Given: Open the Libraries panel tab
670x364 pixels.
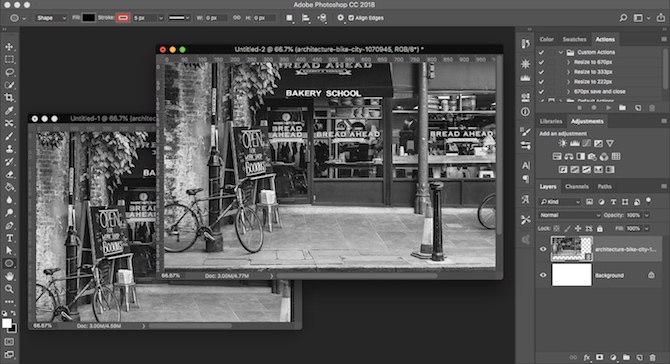Looking at the screenshot, I should [x=551, y=121].
